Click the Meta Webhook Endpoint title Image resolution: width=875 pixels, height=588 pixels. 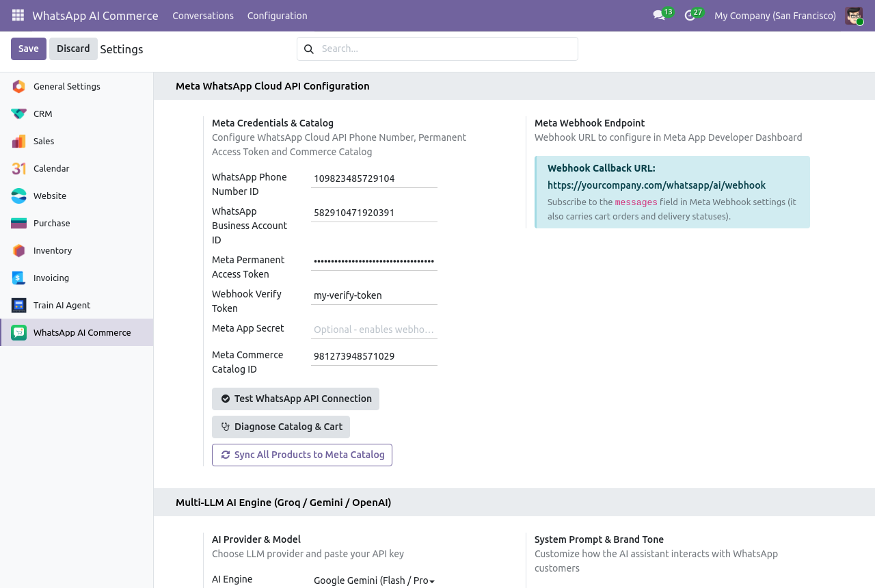[x=590, y=123]
